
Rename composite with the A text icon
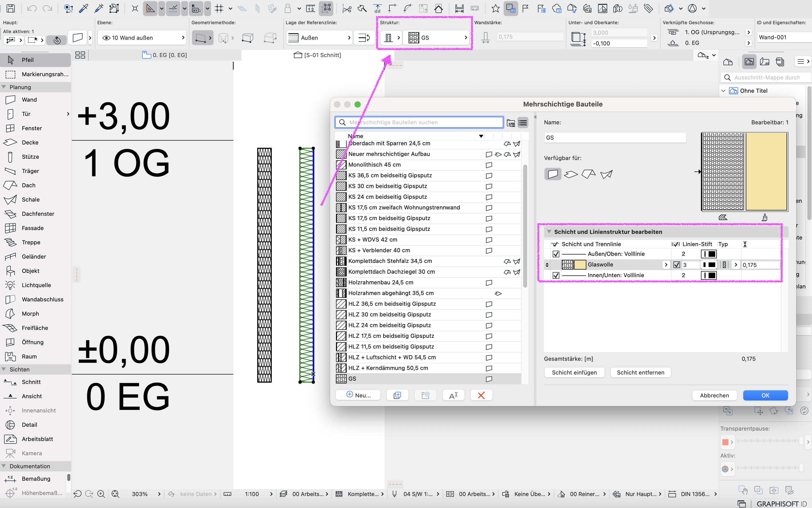(453, 395)
